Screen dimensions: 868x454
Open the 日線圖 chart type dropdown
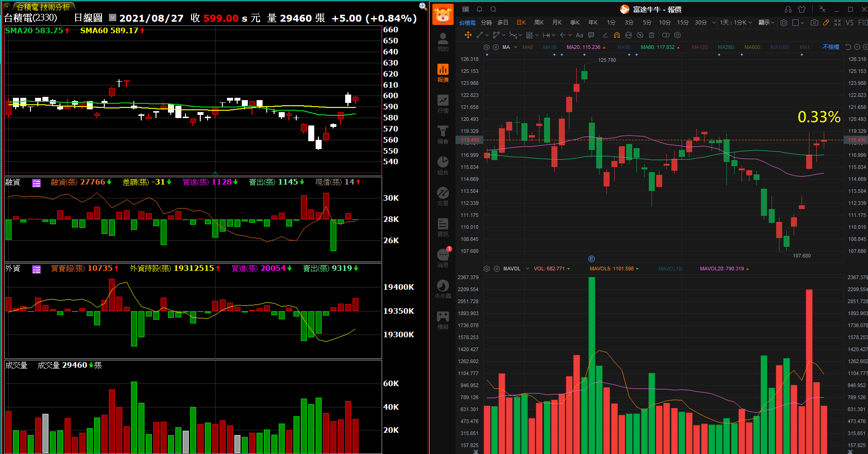click(x=113, y=18)
